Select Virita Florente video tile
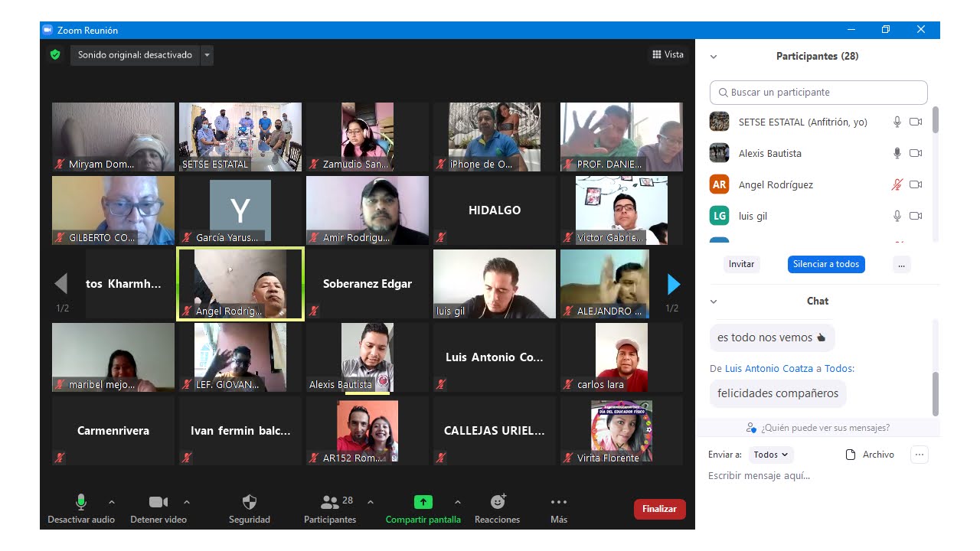 [x=622, y=431]
